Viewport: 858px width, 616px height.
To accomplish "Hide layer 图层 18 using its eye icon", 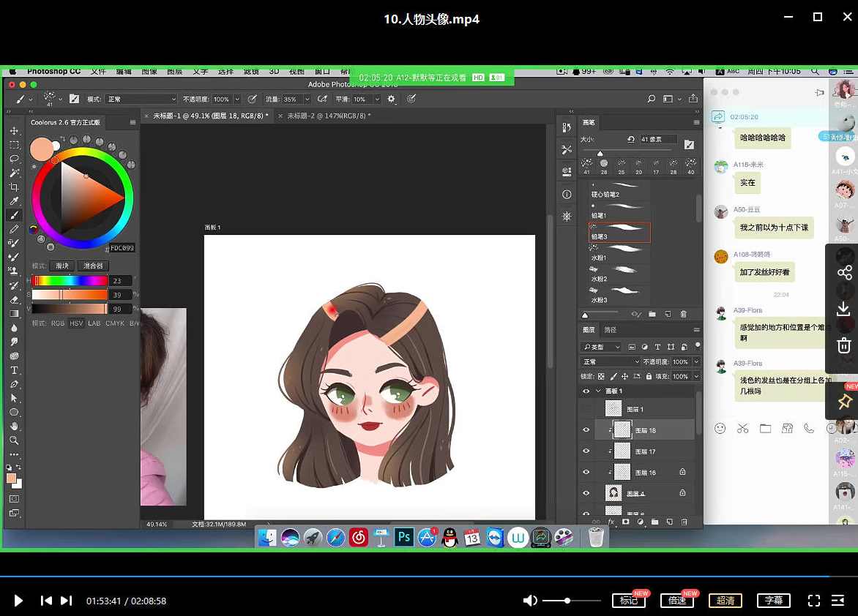I will point(586,430).
